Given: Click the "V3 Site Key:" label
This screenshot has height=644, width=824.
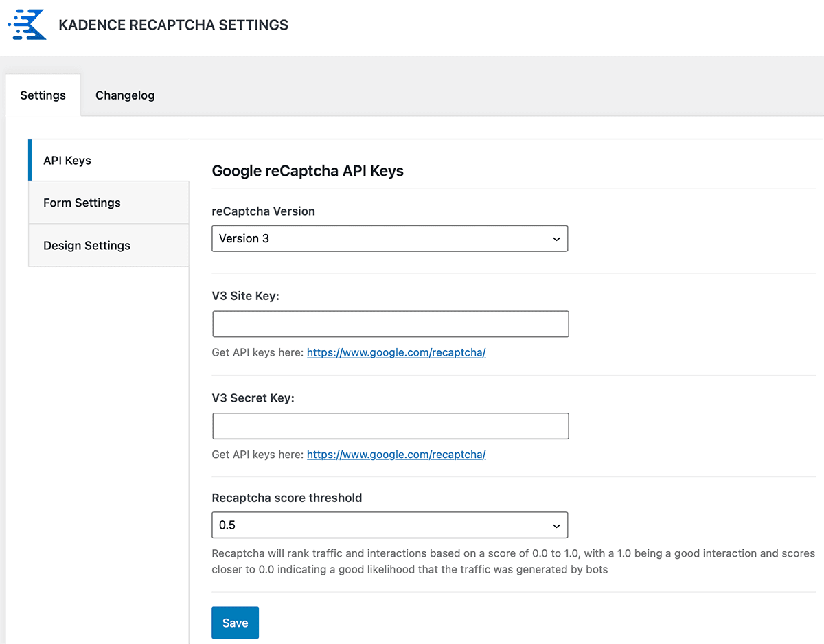Looking at the screenshot, I should pos(245,296).
